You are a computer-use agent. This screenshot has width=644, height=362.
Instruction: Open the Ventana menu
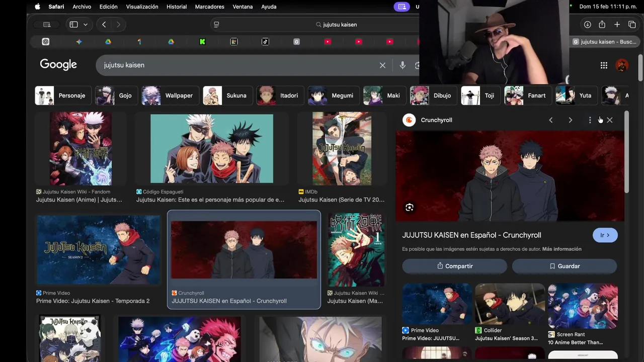click(x=243, y=7)
